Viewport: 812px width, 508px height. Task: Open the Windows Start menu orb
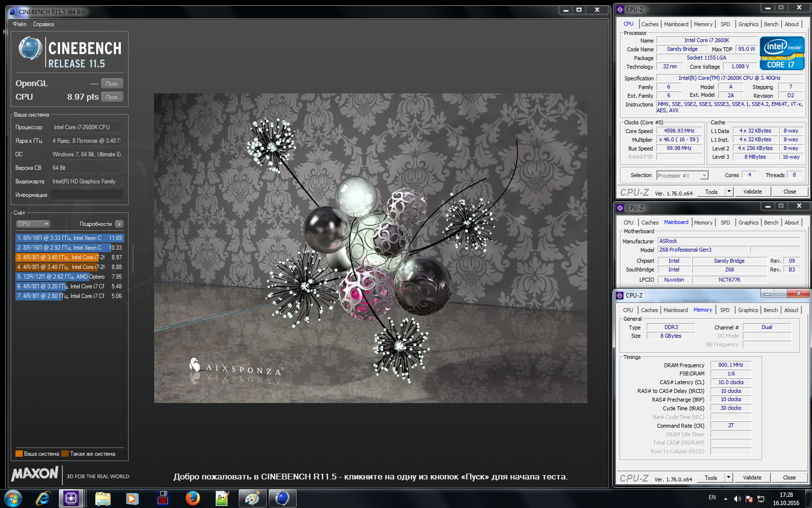point(13,498)
